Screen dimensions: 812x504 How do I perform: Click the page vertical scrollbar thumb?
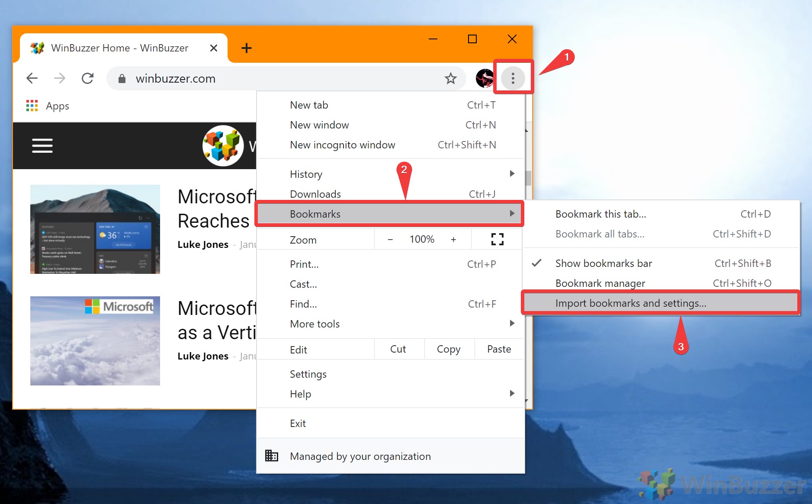point(528,178)
